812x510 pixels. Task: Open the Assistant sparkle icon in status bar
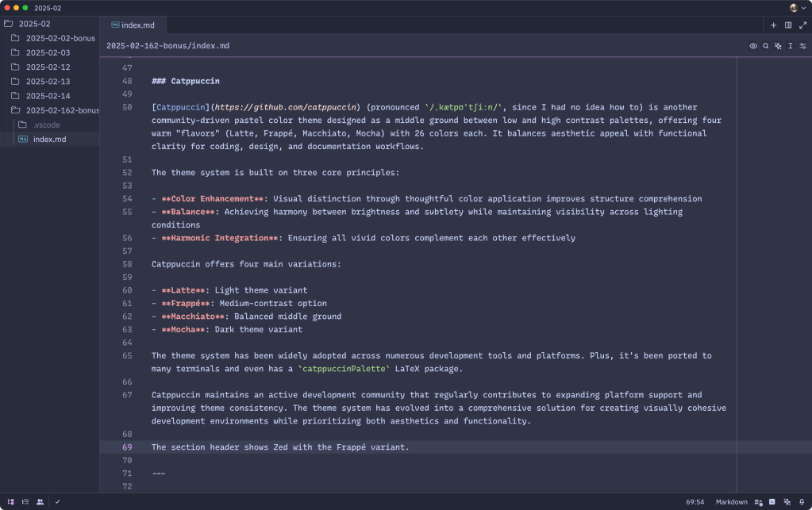point(787,501)
